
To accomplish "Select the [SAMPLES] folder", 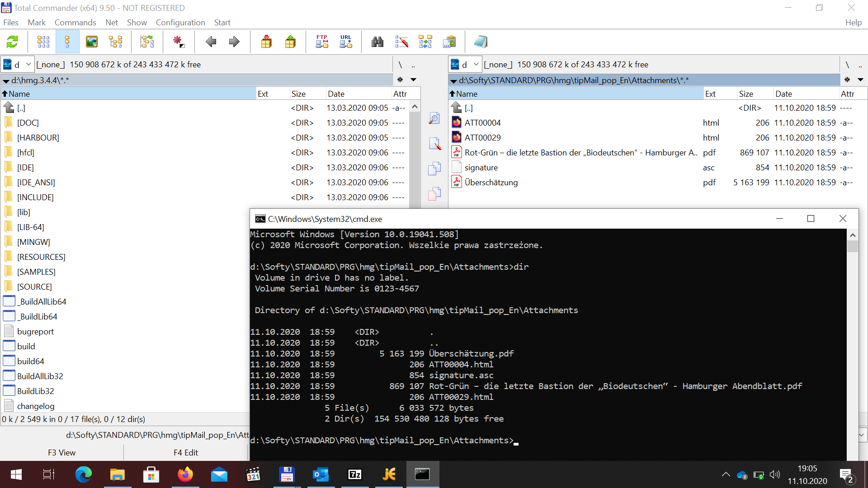I will coord(36,272).
